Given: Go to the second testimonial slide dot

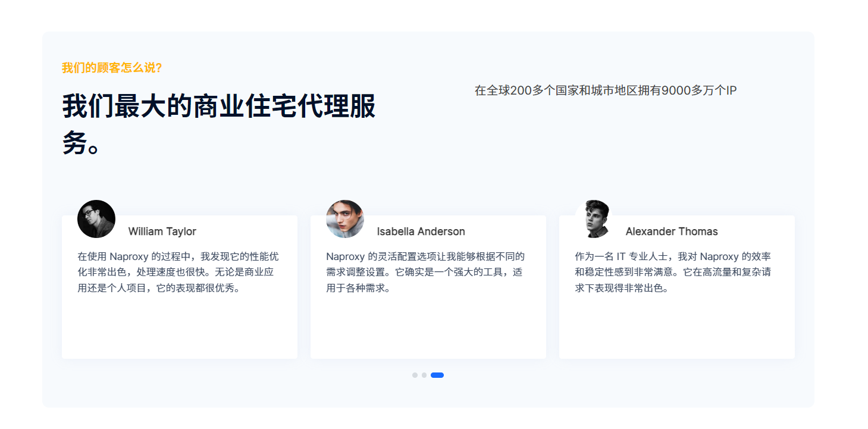Looking at the screenshot, I should click(424, 375).
